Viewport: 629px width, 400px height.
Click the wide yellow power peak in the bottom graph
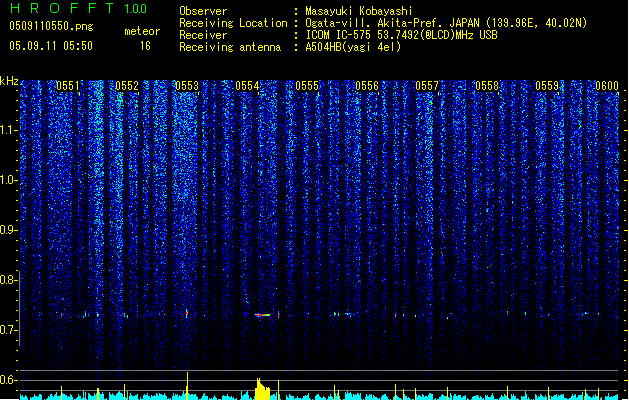262,389
